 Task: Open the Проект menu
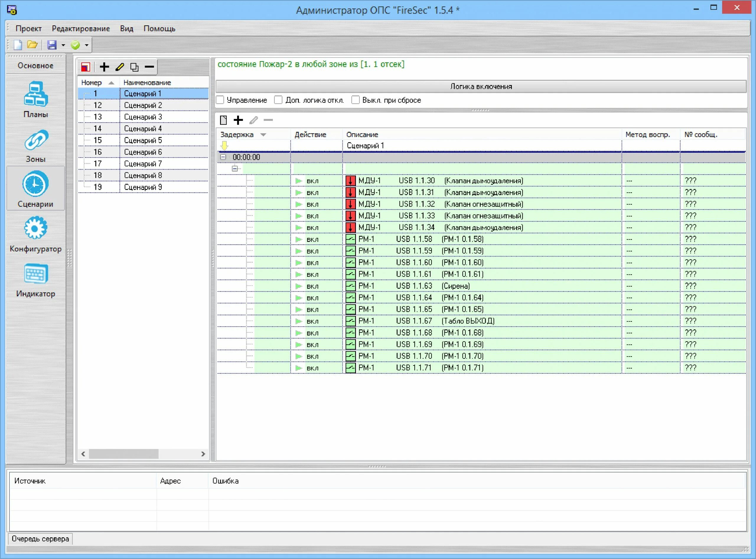click(28, 28)
